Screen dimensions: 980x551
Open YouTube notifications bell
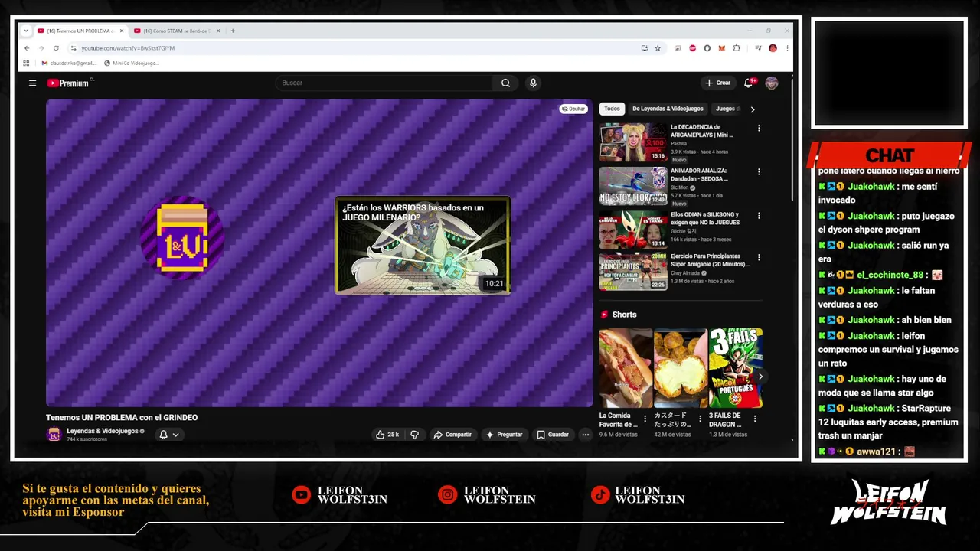pyautogui.click(x=750, y=83)
